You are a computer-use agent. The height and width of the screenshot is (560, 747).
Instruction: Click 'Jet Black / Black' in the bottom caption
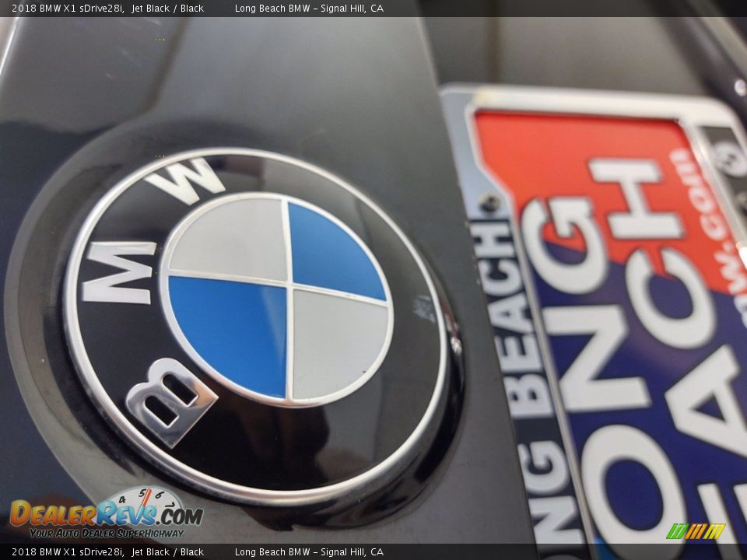coord(168,552)
